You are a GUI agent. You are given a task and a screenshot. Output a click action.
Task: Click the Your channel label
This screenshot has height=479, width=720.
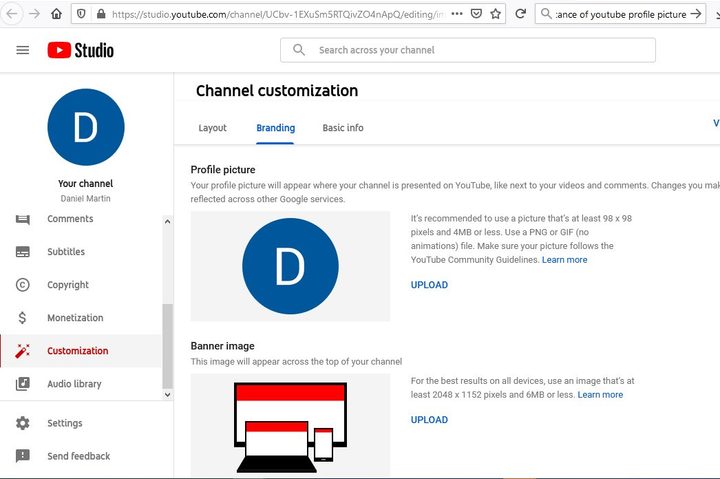(x=85, y=184)
